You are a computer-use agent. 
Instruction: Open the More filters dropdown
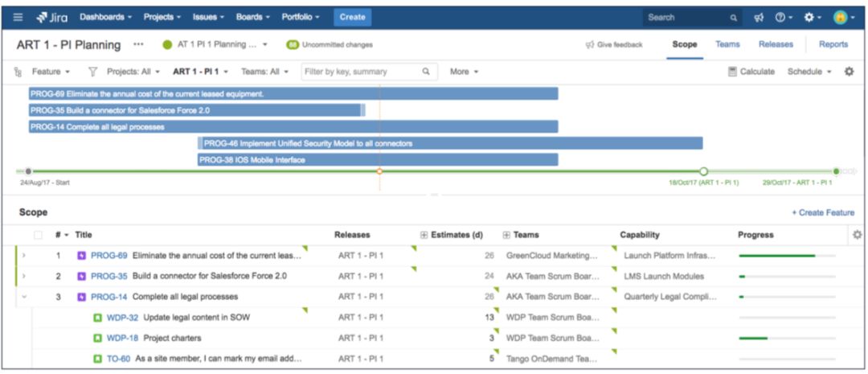(464, 72)
